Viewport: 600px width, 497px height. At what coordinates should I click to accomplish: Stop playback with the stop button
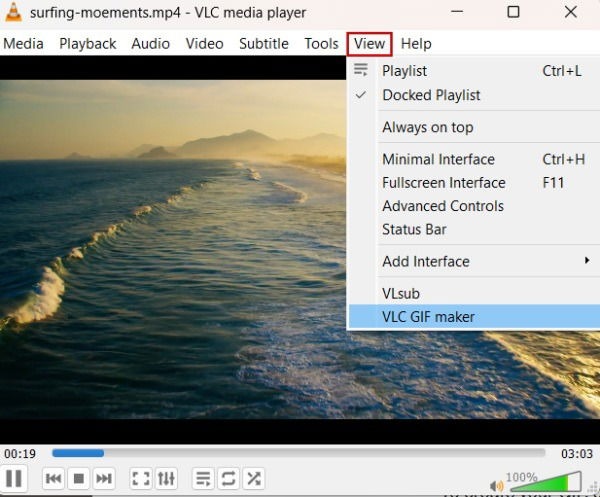coord(79,479)
